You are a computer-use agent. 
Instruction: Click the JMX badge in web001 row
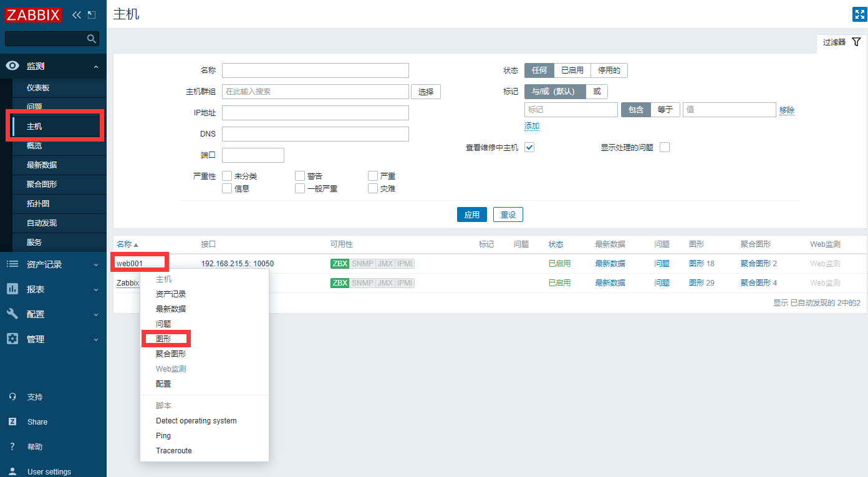(385, 264)
